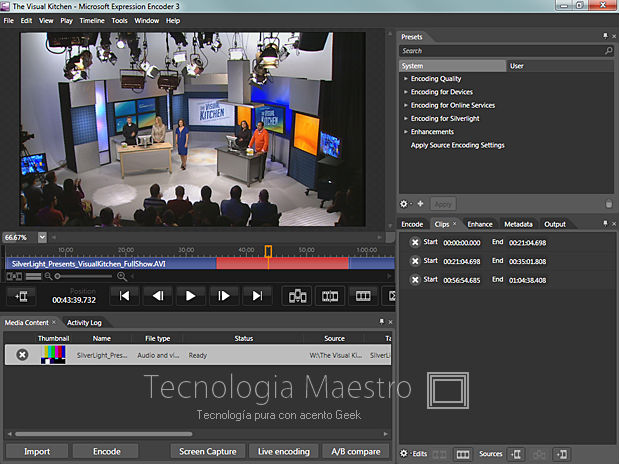The height and width of the screenshot is (464, 619).
Task: Switch to the Metadata tab
Action: pos(518,224)
